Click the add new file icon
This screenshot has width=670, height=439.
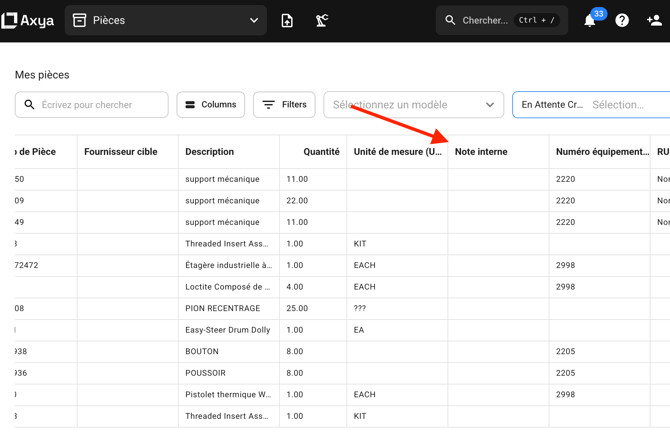[287, 20]
